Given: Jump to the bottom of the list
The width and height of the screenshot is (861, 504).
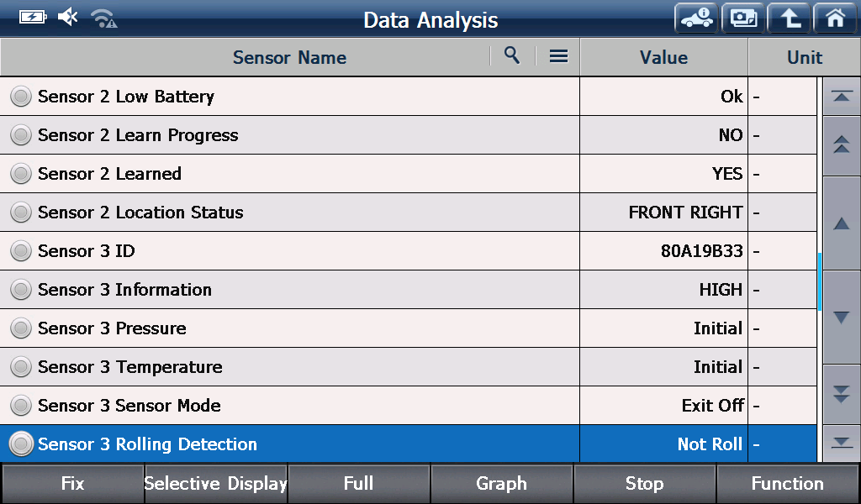Looking at the screenshot, I should pos(842,444).
